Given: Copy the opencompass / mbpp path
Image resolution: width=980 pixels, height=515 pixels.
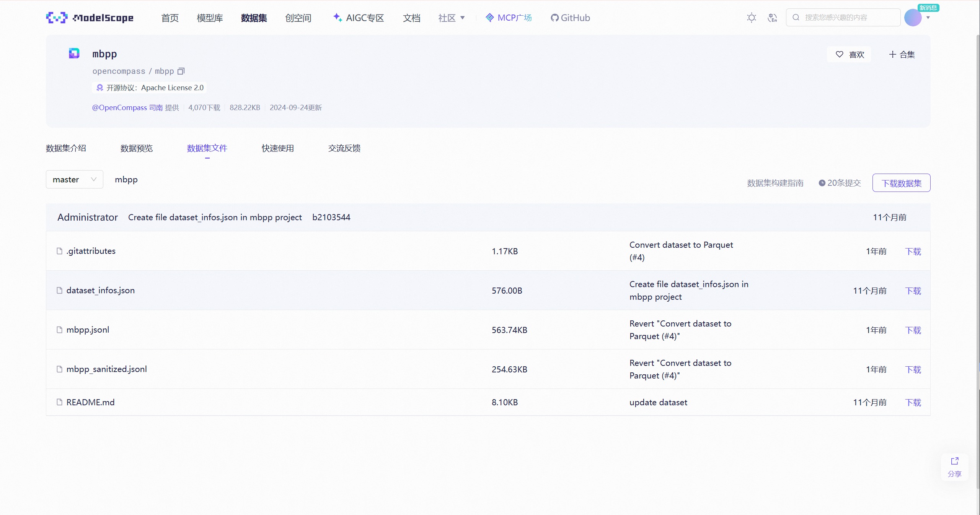Looking at the screenshot, I should pos(181,71).
